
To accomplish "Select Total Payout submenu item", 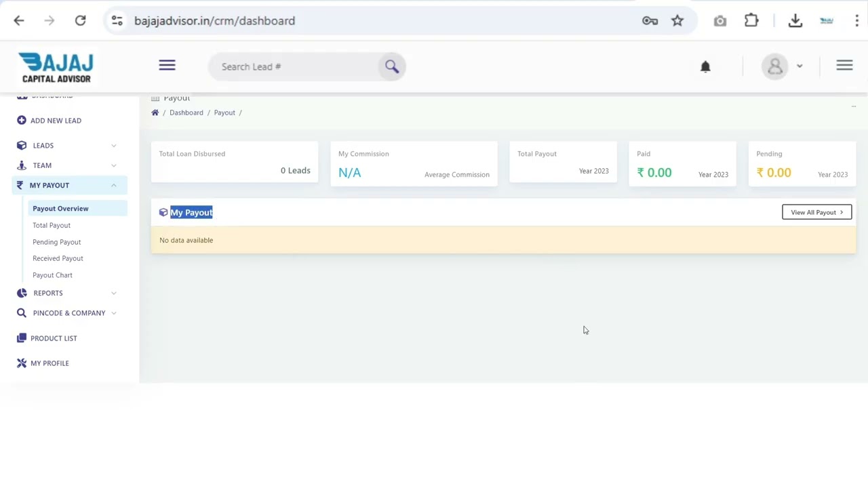I will [52, 225].
